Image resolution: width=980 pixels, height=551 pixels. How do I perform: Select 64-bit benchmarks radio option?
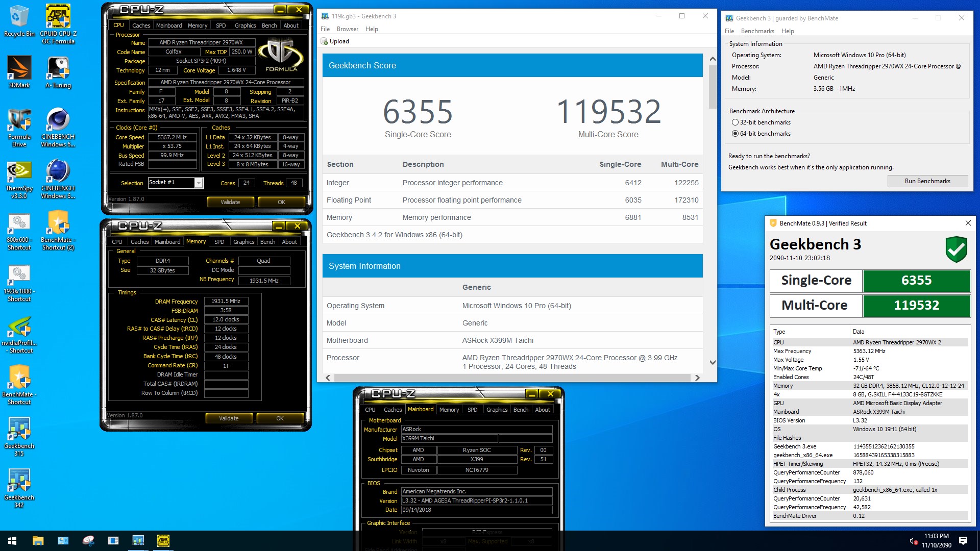point(735,134)
